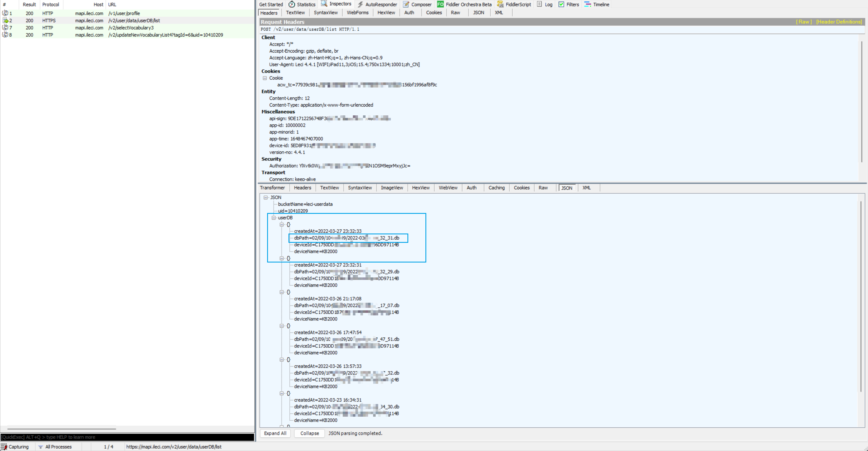Collapse the Cookie header node

265,78
